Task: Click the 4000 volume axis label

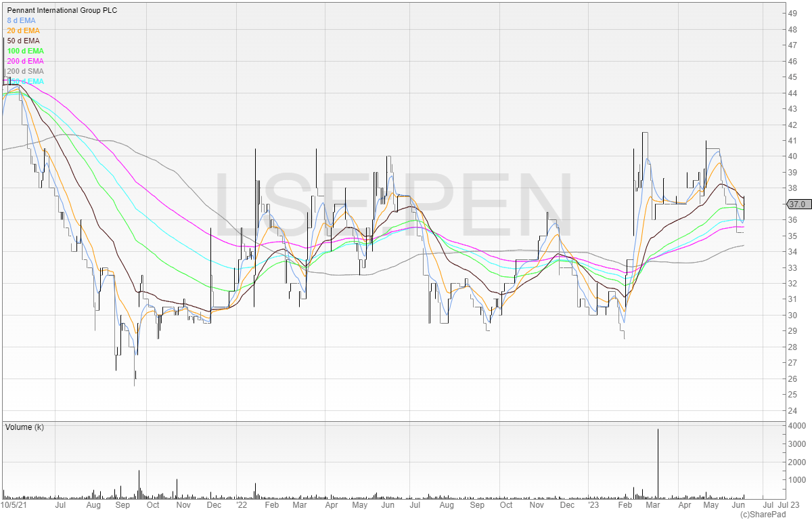Action: point(796,426)
